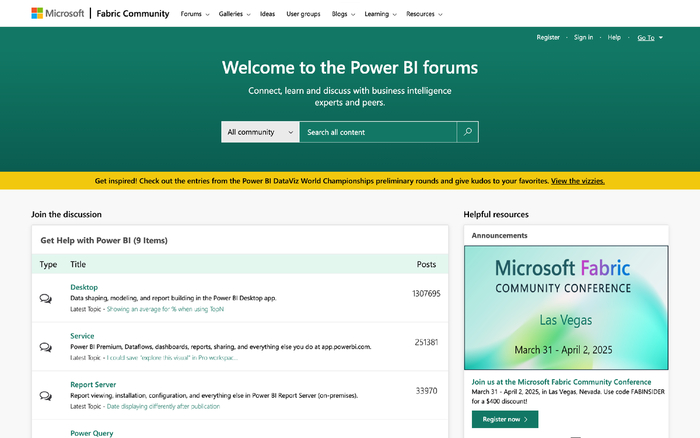This screenshot has width=700, height=438.
Task: Click the Announcements heading
Action: [499, 235]
